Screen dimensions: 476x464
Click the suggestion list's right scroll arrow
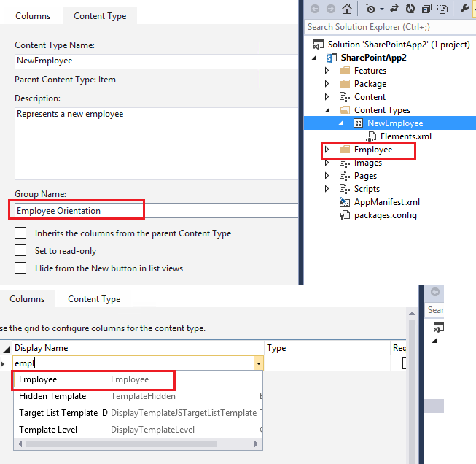coord(256,444)
